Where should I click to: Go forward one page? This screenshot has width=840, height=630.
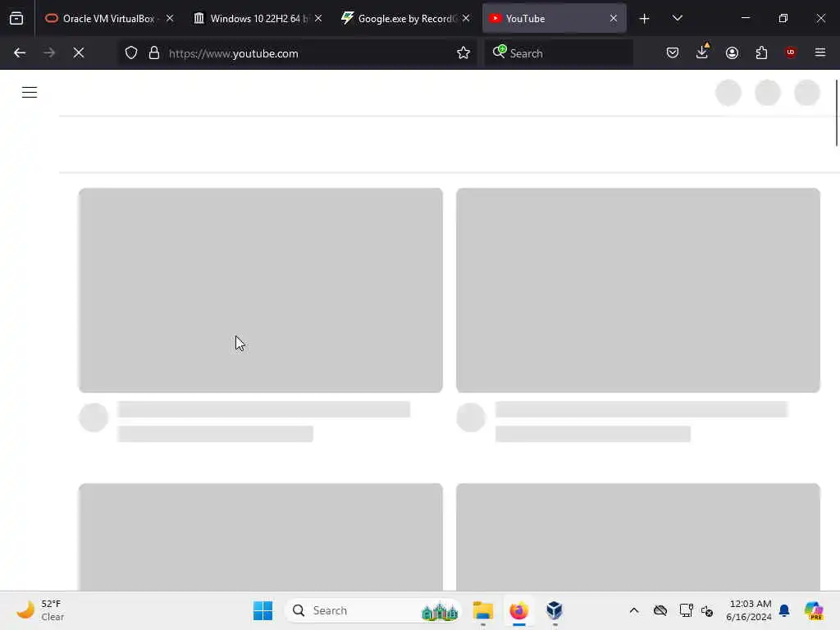[x=49, y=53]
